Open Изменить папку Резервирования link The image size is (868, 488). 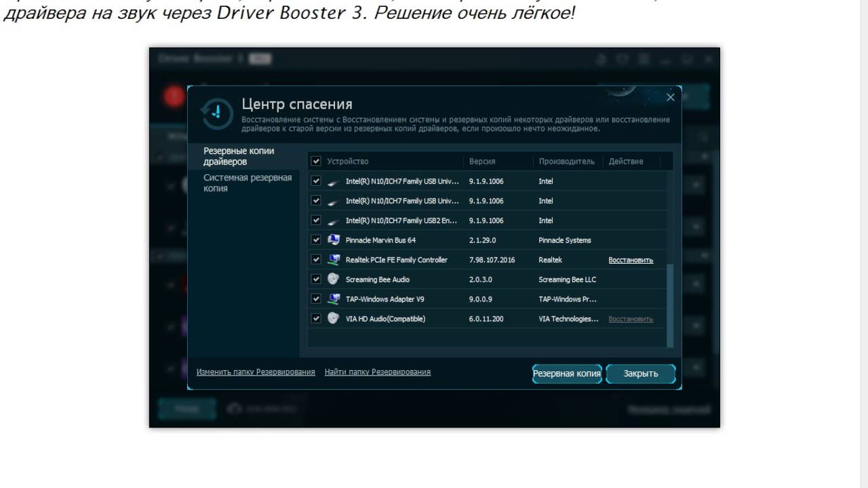(x=256, y=372)
